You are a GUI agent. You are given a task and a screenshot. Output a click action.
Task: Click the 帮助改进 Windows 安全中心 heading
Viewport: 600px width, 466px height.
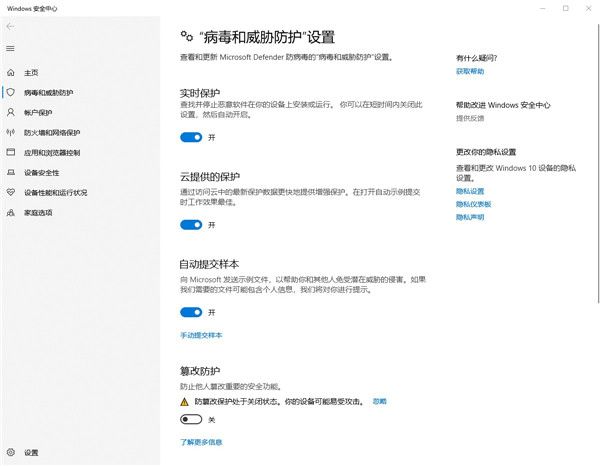(503, 105)
